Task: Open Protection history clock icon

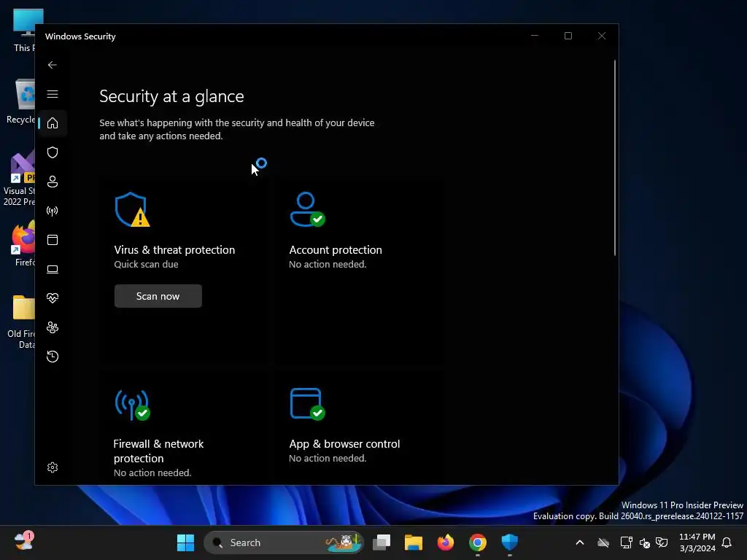Action: tap(53, 356)
